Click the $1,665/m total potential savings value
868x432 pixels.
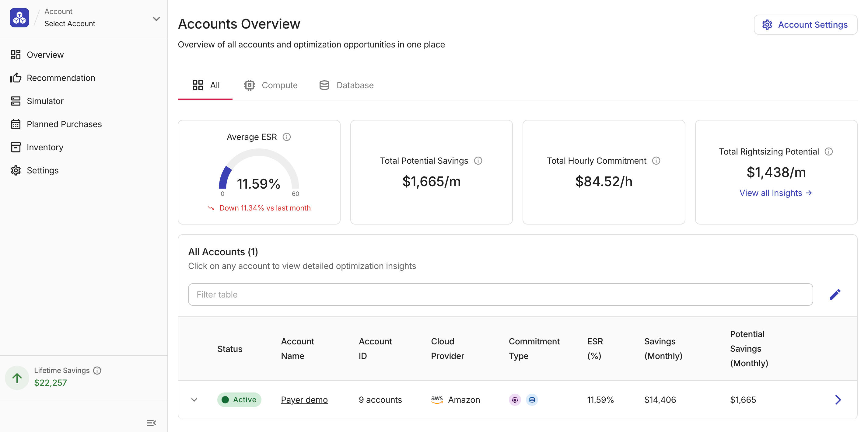tap(431, 182)
